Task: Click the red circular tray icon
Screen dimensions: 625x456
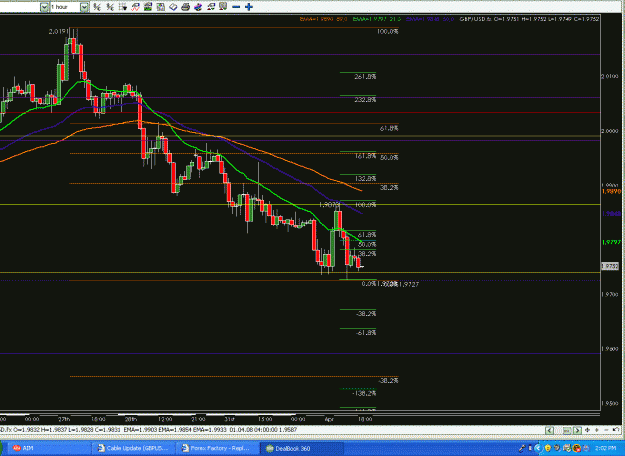Action: 576,448
